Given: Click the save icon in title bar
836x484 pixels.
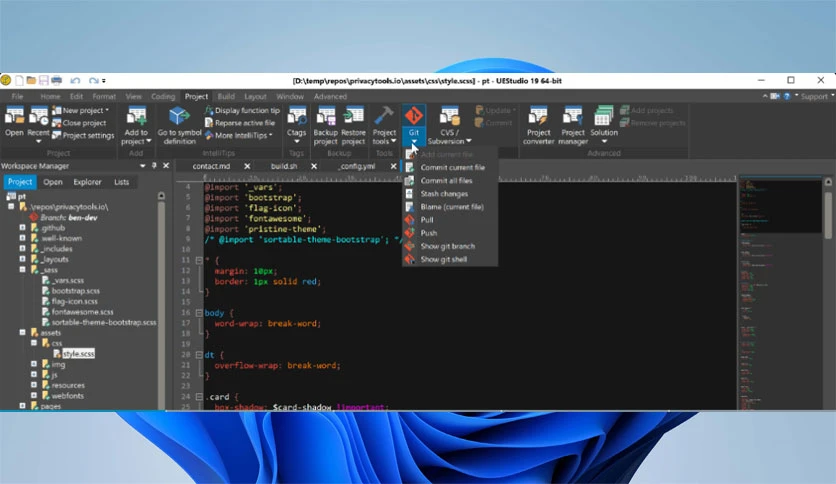Looking at the screenshot, I should (x=44, y=80).
